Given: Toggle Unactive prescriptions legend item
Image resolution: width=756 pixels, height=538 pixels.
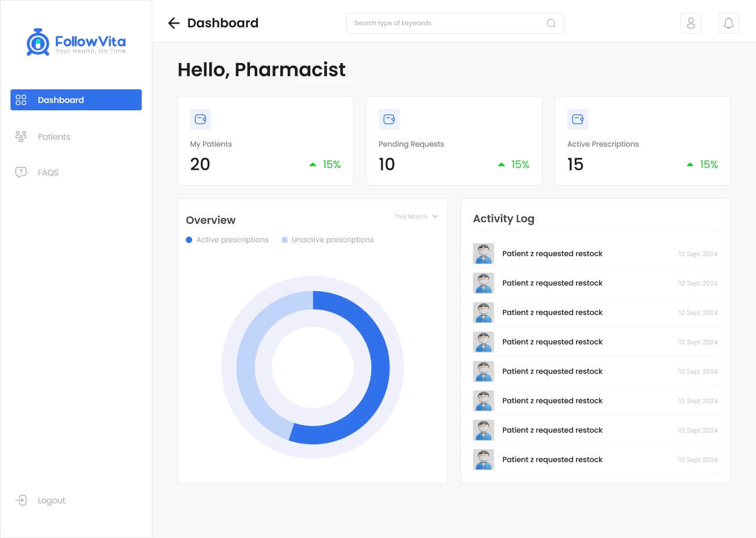Looking at the screenshot, I should pos(328,240).
